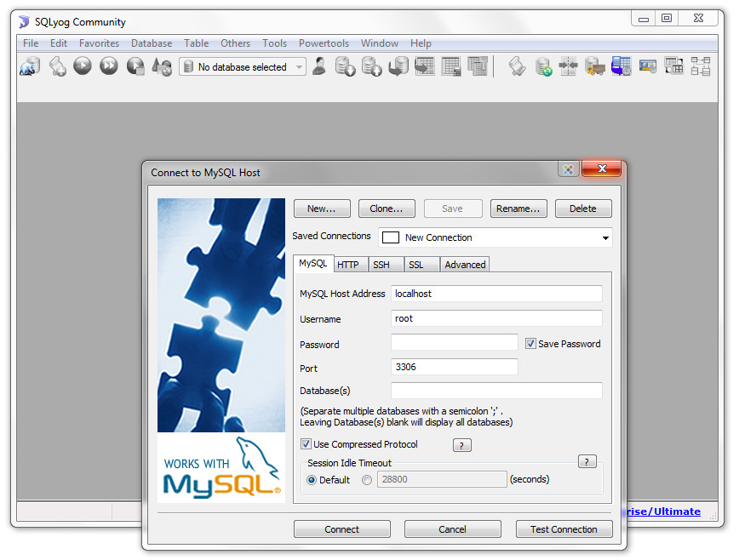This screenshot has height=560, width=739.
Task: Click help button beside Use Compressed Protocol
Action: click(x=461, y=445)
